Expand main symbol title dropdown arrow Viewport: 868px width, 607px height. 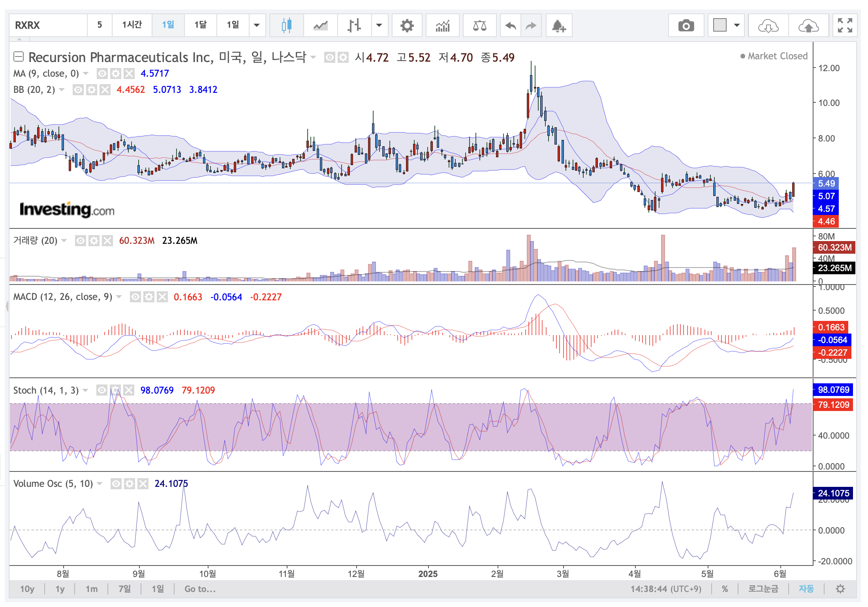point(313,58)
